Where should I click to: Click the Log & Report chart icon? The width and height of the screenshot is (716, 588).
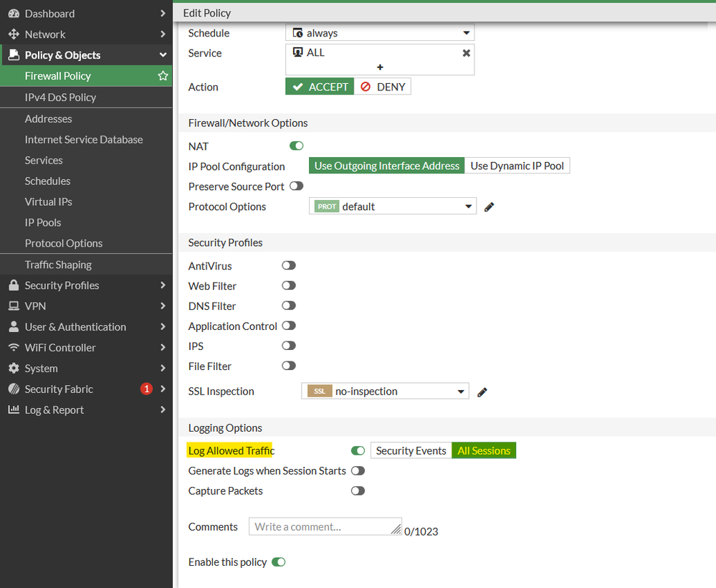click(x=14, y=409)
